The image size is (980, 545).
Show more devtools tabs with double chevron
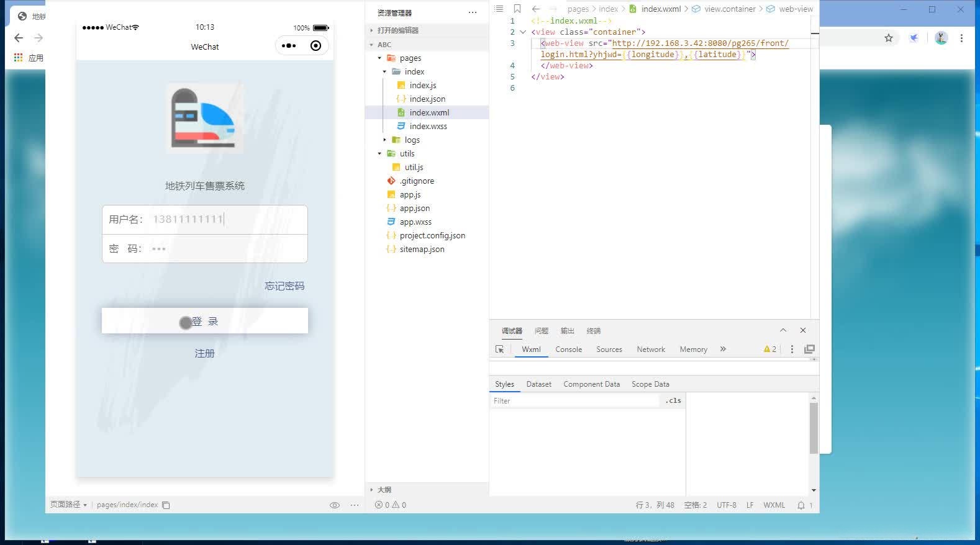[x=723, y=349]
